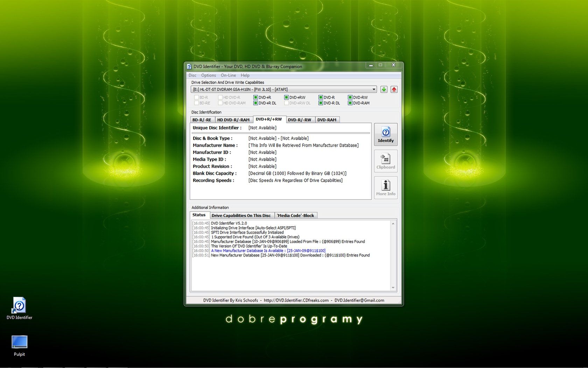Toggle the HD DVD-R checkbox
Image resolution: width=588 pixels, height=368 pixels.
[220, 97]
